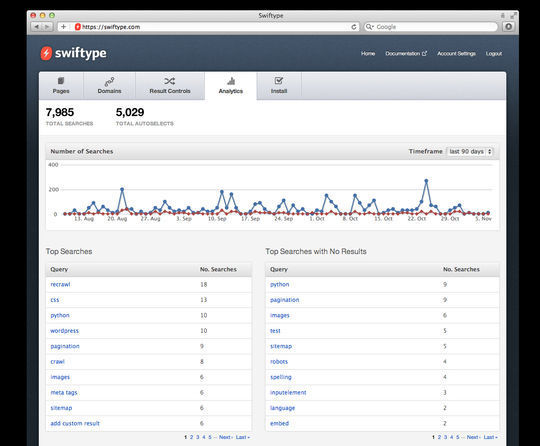Open Account Settings
The height and width of the screenshot is (446, 540).
(456, 53)
